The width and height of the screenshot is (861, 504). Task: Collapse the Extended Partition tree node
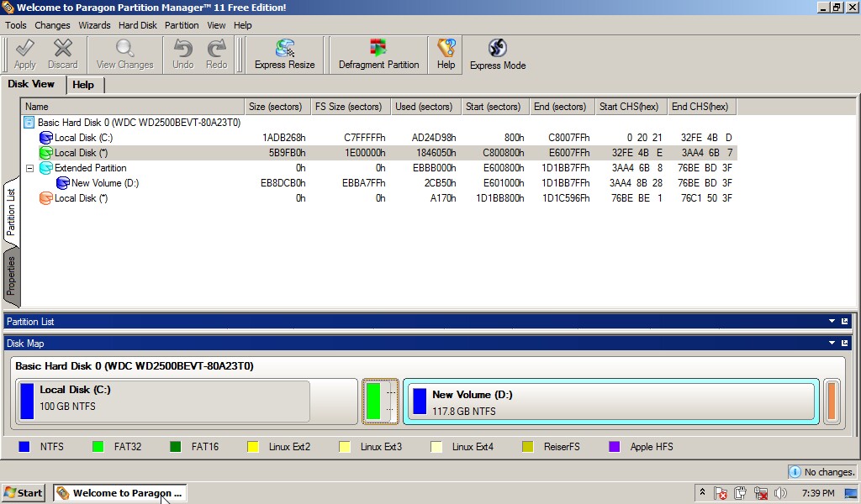30,168
